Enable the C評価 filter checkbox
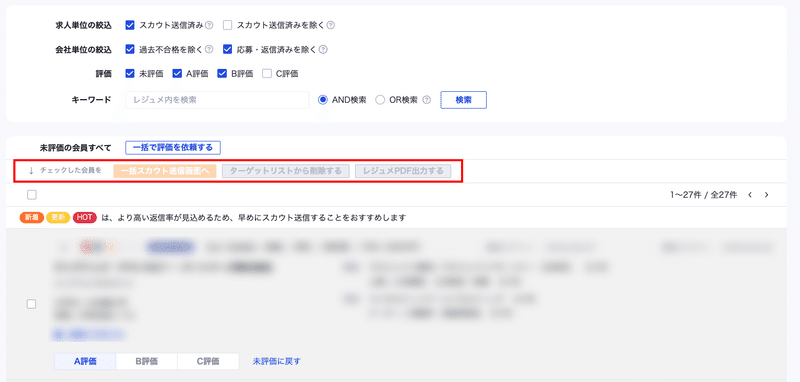The width and height of the screenshot is (800, 382). [267, 73]
